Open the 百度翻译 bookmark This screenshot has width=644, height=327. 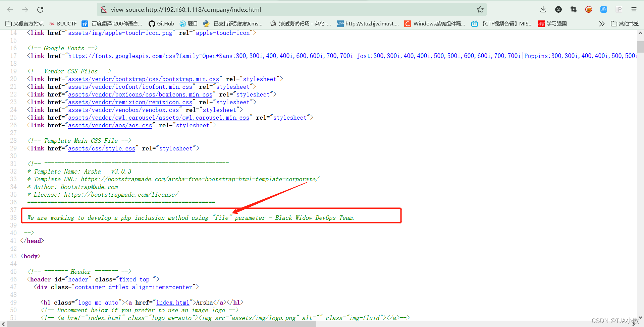(x=112, y=24)
